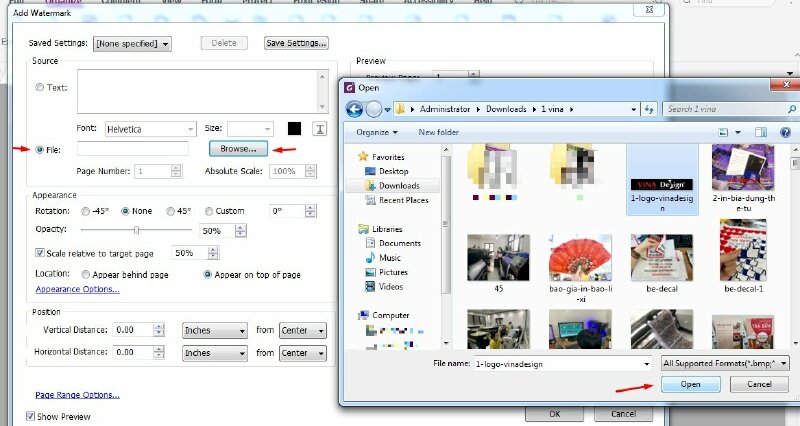
Task: Click the black text color swatch
Action: tap(294, 129)
